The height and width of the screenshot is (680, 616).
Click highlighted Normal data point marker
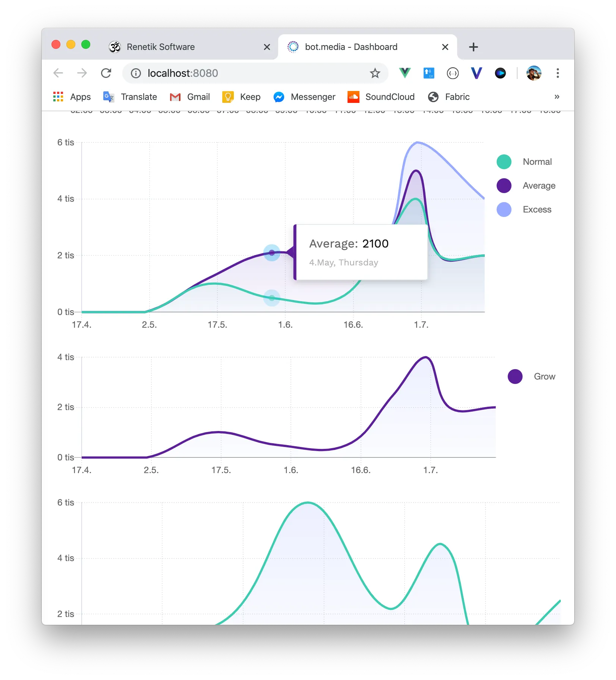[x=272, y=298]
